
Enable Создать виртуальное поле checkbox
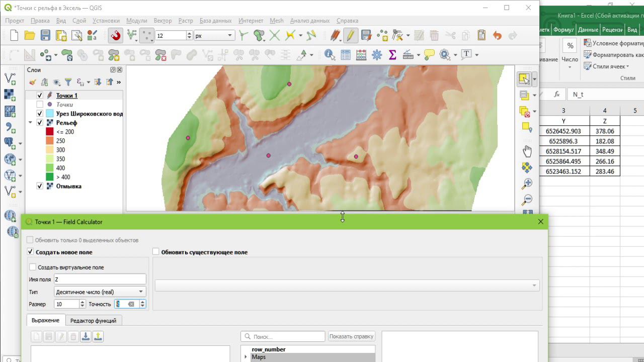pos(33,267)
